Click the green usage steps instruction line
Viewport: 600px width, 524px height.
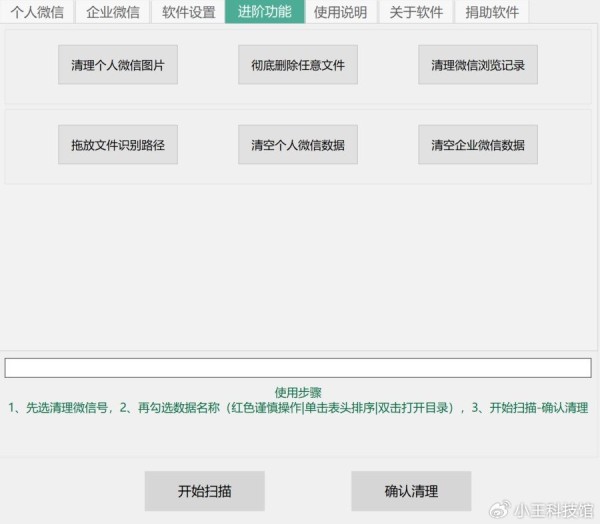[298, 408]
